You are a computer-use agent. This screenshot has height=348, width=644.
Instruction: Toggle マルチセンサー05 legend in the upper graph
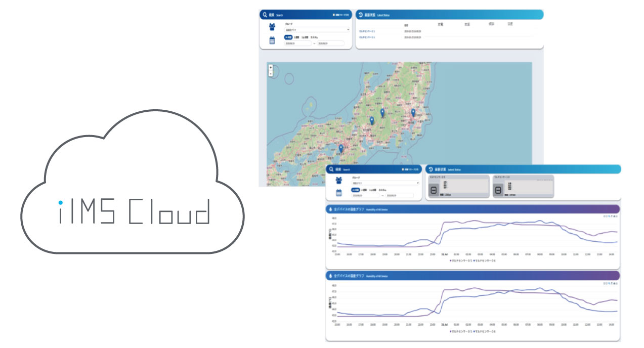click(460, 260)
